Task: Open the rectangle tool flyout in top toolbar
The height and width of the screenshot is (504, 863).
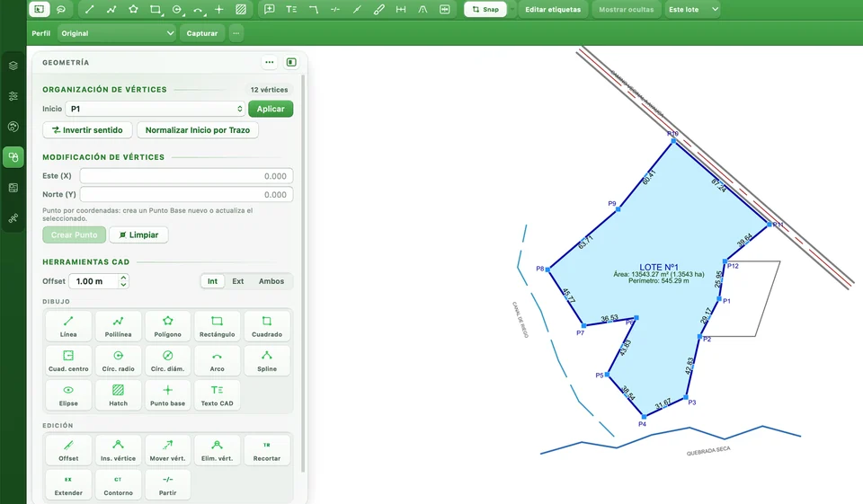Action: click(156, 9)
